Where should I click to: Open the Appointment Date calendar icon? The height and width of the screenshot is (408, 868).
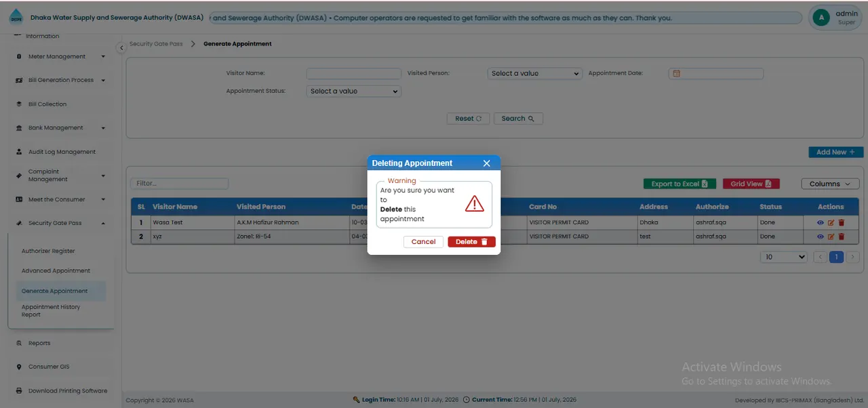click(x=676, y=74)
